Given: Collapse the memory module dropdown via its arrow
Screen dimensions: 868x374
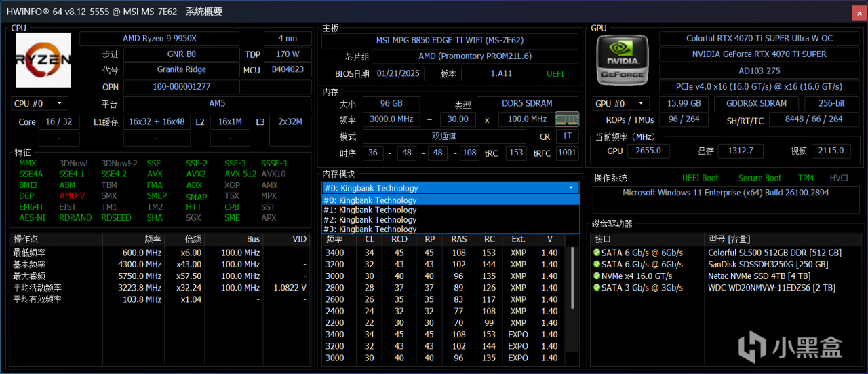Looking at the screenshot, I should tap(571, 188).
